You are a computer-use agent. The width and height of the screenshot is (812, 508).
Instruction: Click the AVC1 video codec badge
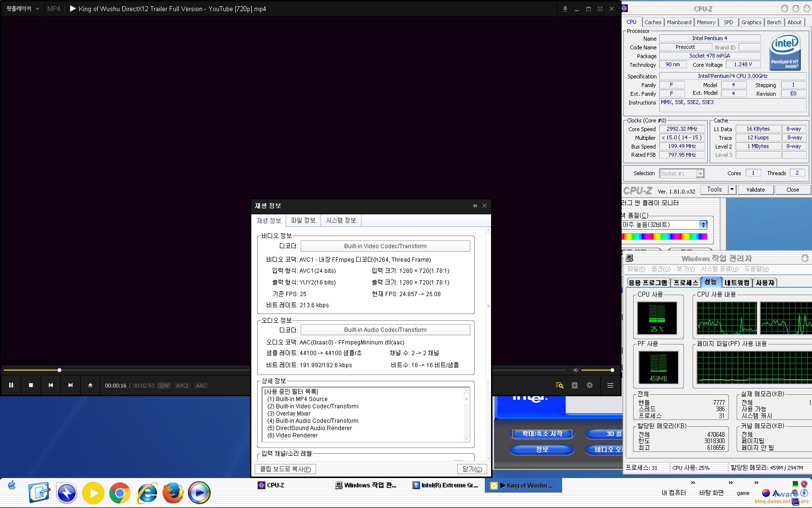(182, 386)
